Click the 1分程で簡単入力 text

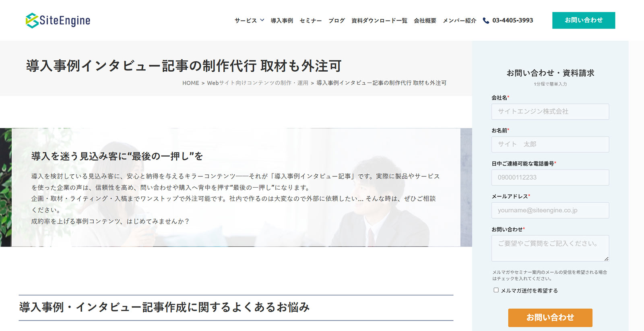click(x=550, y=84)
